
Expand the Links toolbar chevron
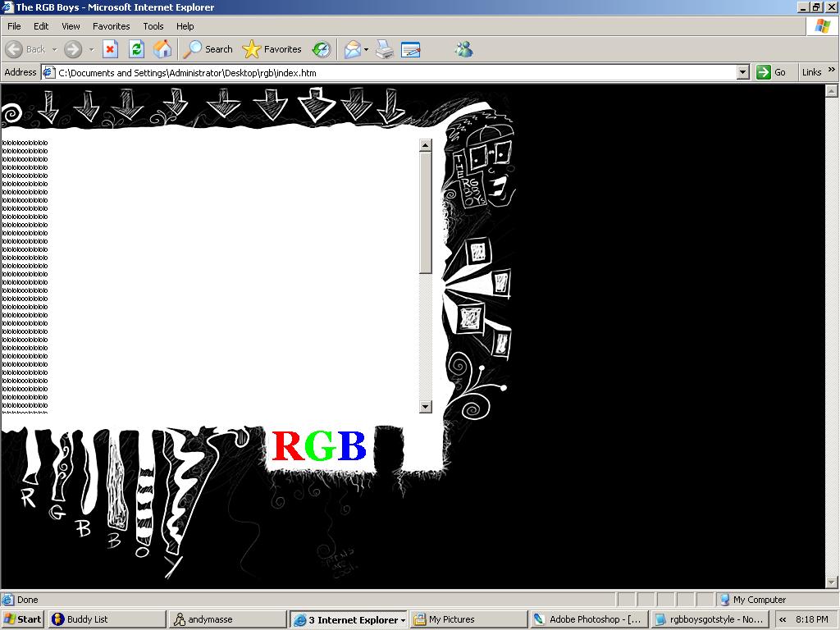(x=831, y=71)
